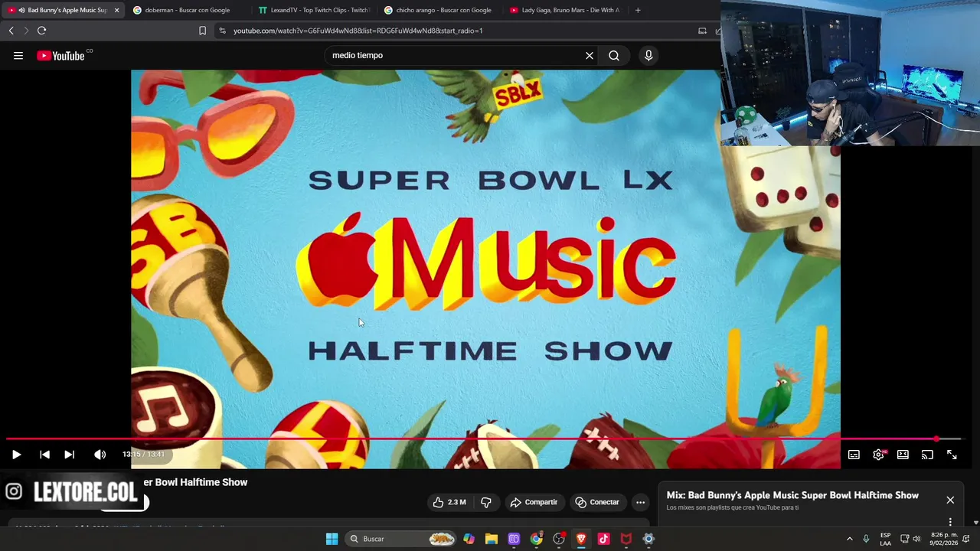Open more actions three-dot menu
The height and width of the screenshot is (551, 980).
pyautogui.click(x=641, y=502)
